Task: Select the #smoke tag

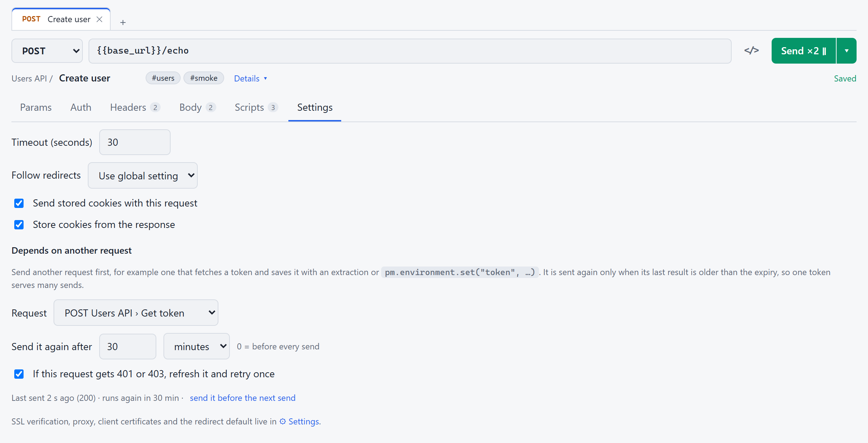Action: pos(204,78)
